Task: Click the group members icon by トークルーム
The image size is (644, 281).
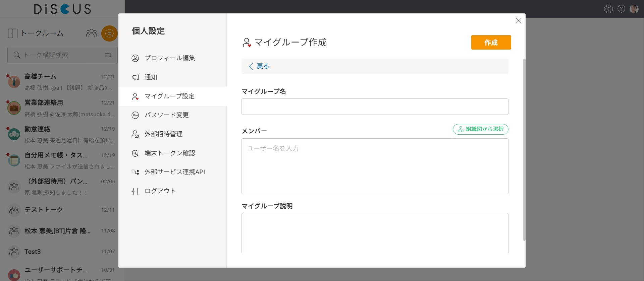Action: (91, 33)
